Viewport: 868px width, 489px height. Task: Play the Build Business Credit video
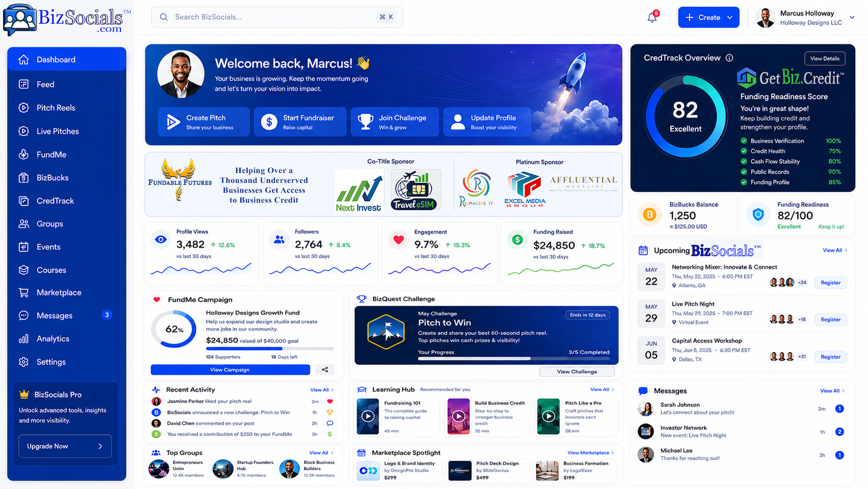(458, 416)
